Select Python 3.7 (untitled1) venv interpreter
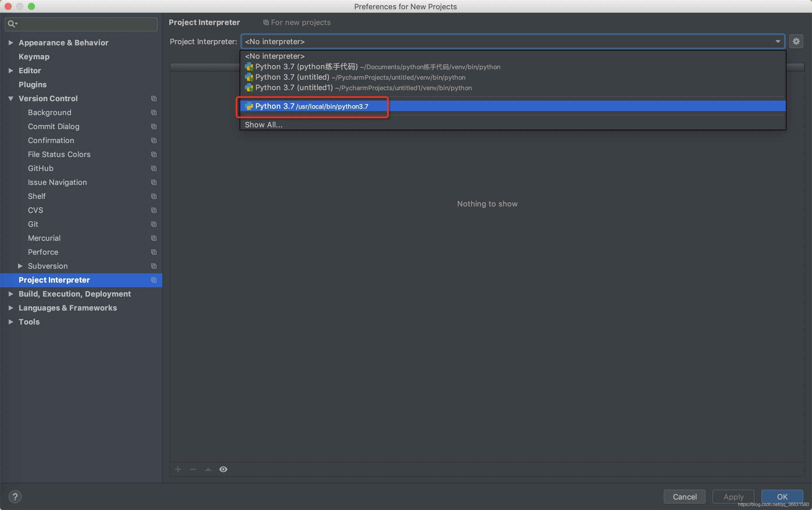Image resolution: width=812 pixels, height=510 pixels. [363, 88]
